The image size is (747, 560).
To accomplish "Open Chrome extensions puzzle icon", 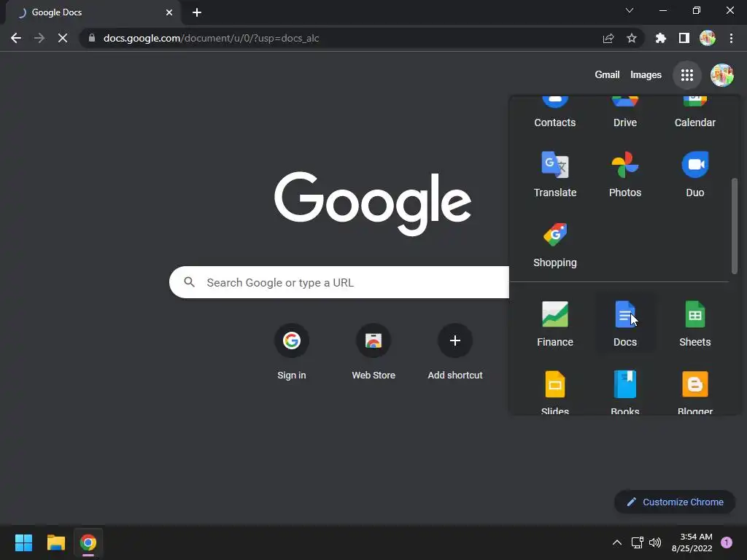I will 660,38.
